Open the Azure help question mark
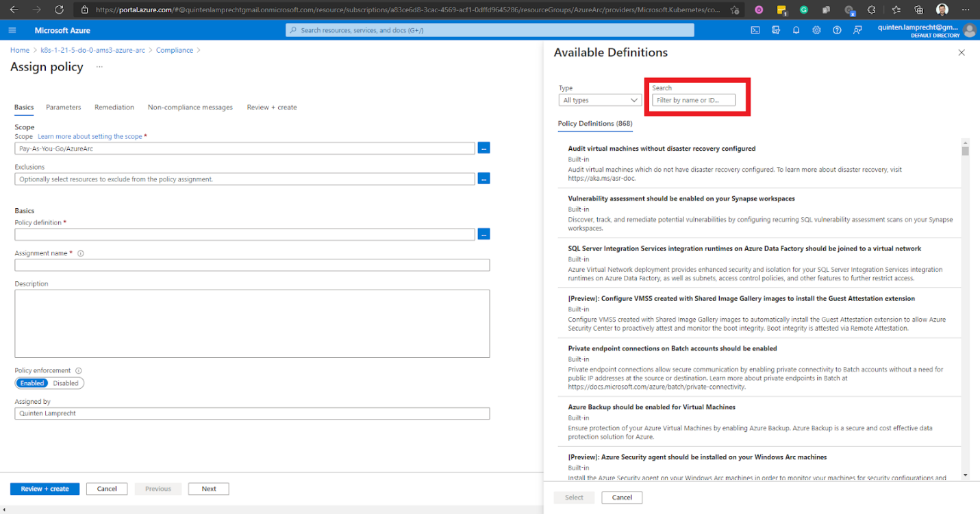This screenshot has width=980, height=514. [837, 30]
